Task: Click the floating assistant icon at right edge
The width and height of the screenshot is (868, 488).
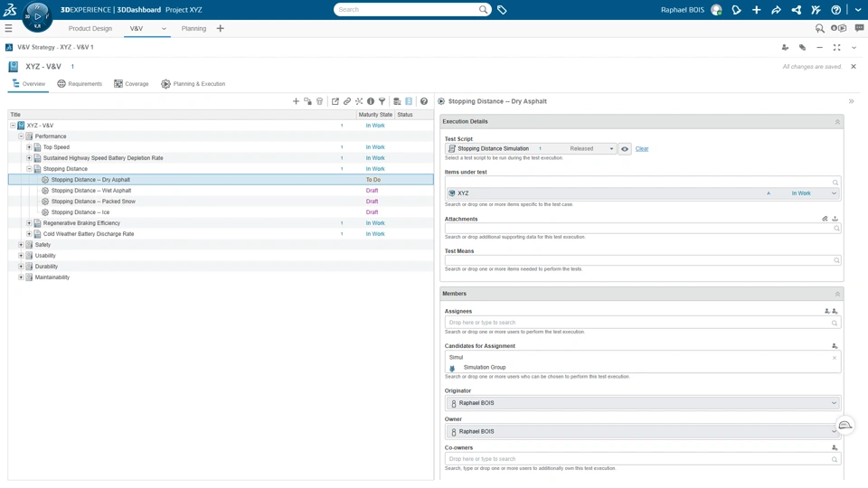Action: click(x=844, y=425)
